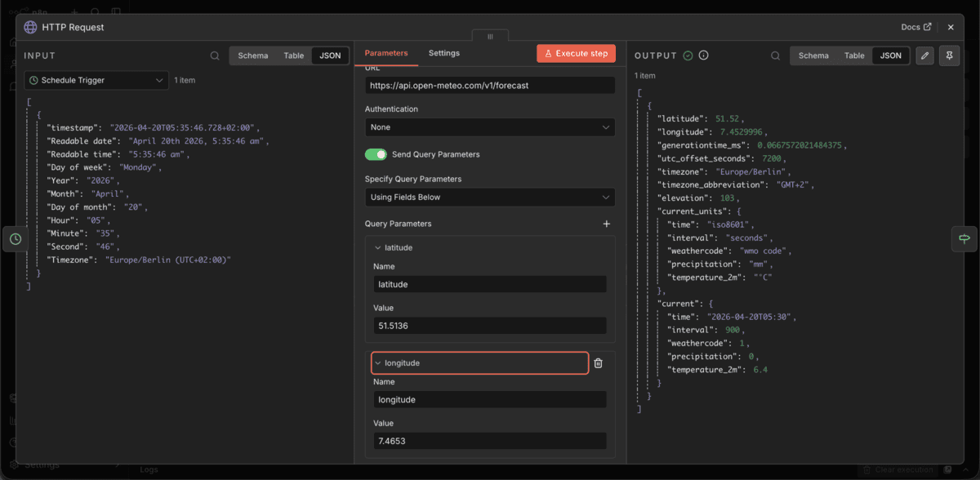The height and width of the screenshot is (480, 980).
Task: Disable Send Query Parameters
Action: click(376, 153)
